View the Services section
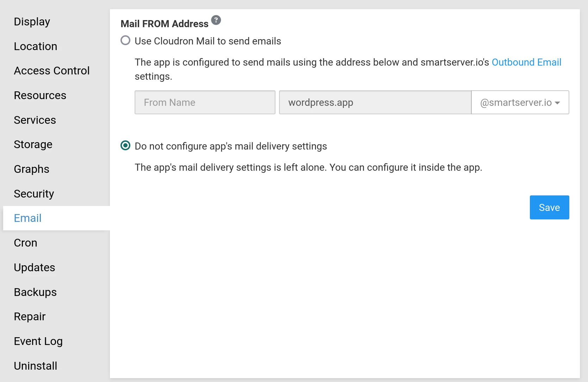588x382 pixels. [35, 120]
